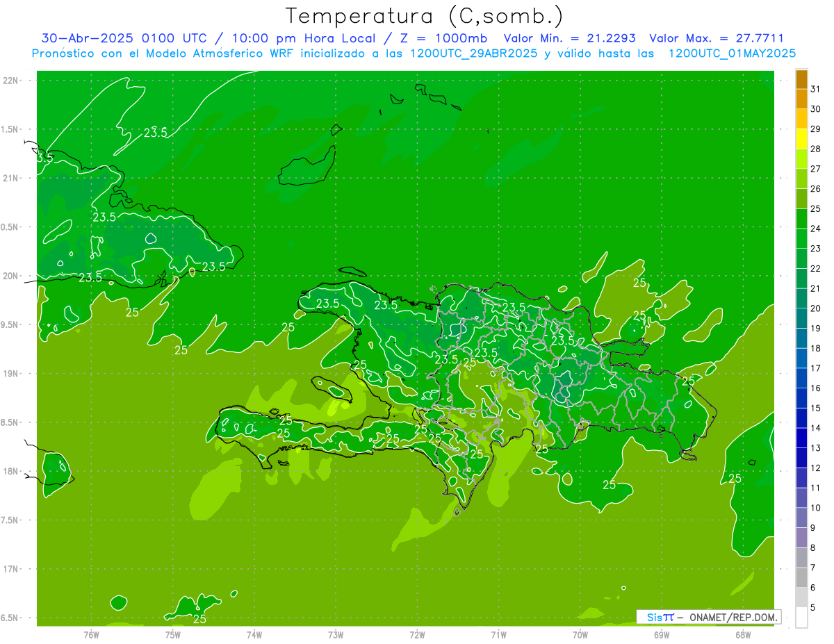Click initialization time '1200UTC_29ABR2025'
The height and width of the screenshot is (644, 834).
(475, 53)
